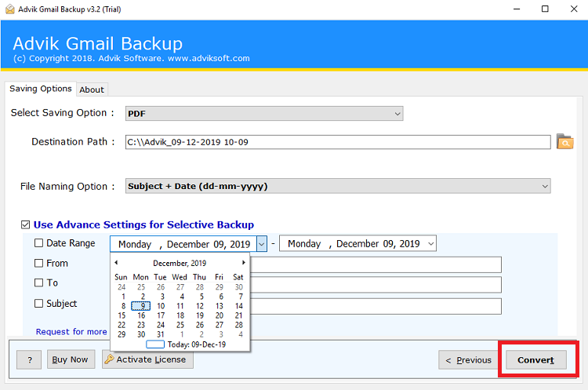
Task: Click the Buy Now button
Action: (70, 359)
